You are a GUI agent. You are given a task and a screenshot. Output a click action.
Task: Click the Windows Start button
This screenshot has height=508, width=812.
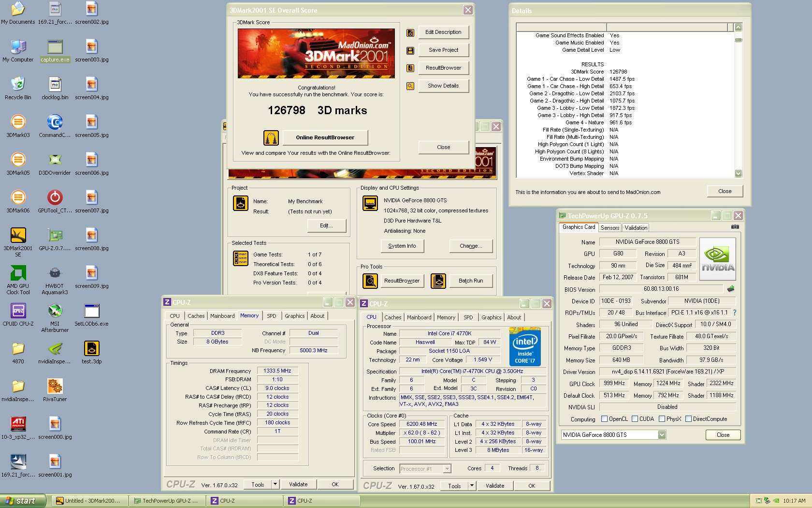[x=22, y=501]
